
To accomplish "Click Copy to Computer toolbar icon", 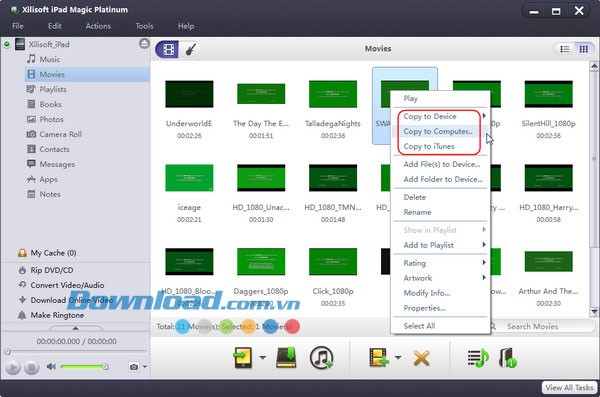I will [x=286, y=357].
